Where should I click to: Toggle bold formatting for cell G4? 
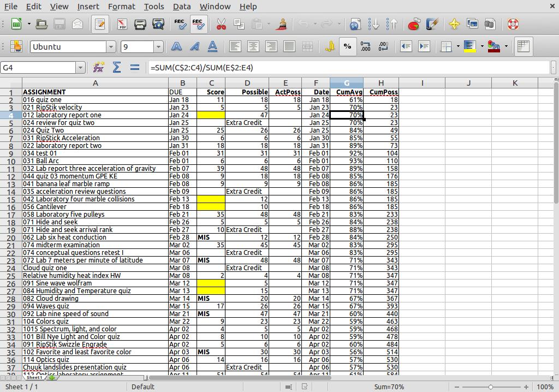coord(176,46)
